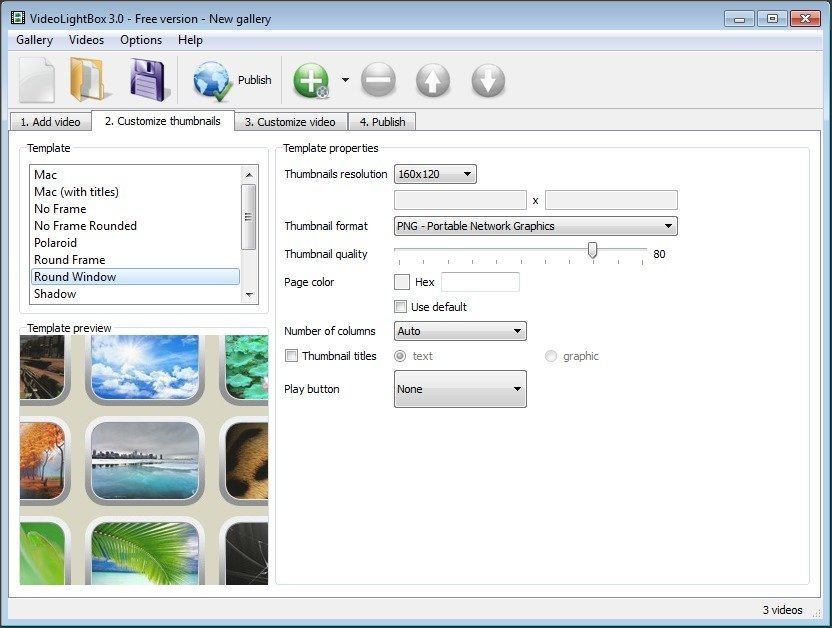
Task: Move the video up with the up arrow icon
Action: tap(433, 81)
